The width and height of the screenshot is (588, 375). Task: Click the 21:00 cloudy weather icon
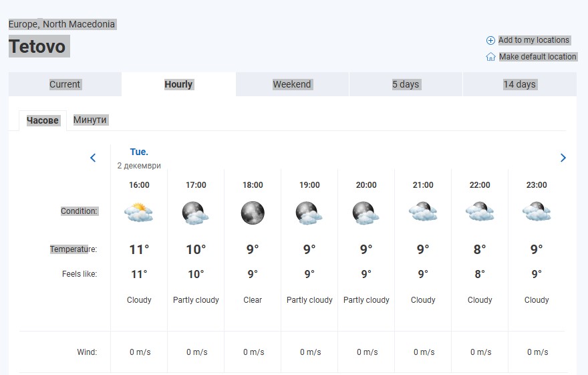coord(423,213)
